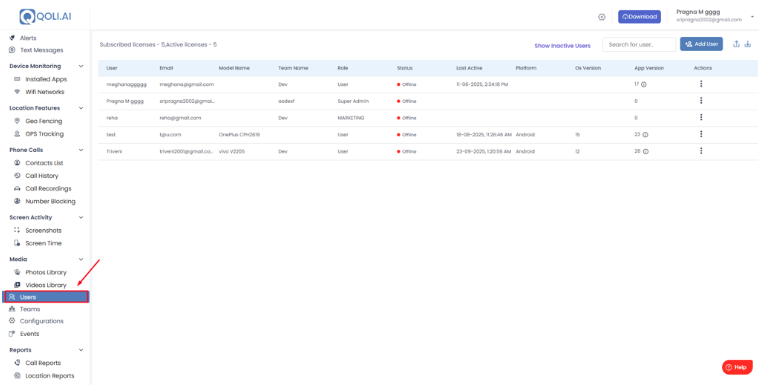Open actions menu for test row

pyautogui.click(x=701, y=134)
